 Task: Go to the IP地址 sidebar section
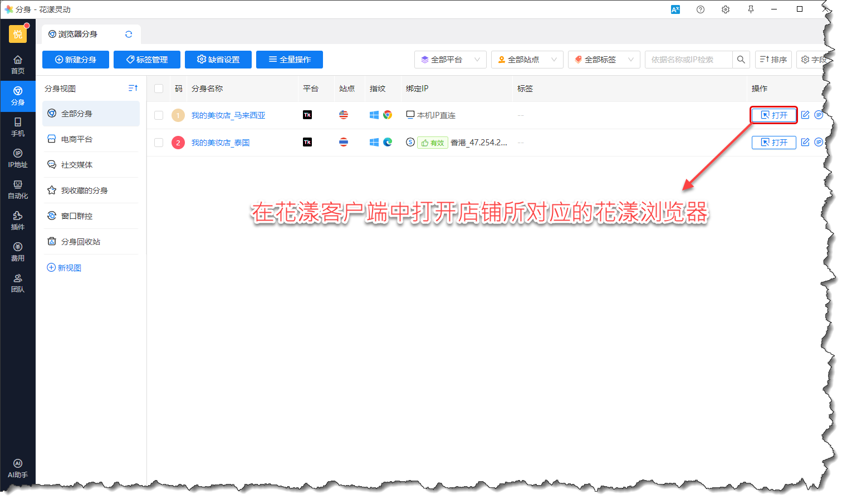coord(18,158)
